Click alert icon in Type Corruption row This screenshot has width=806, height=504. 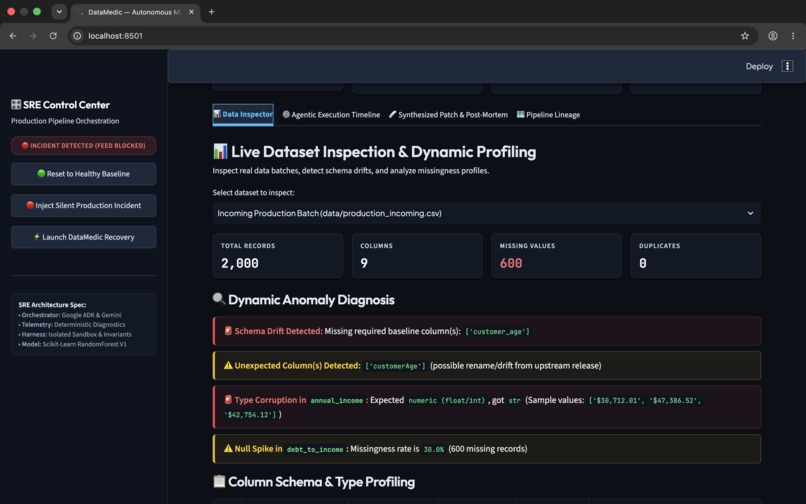[228, 400]
